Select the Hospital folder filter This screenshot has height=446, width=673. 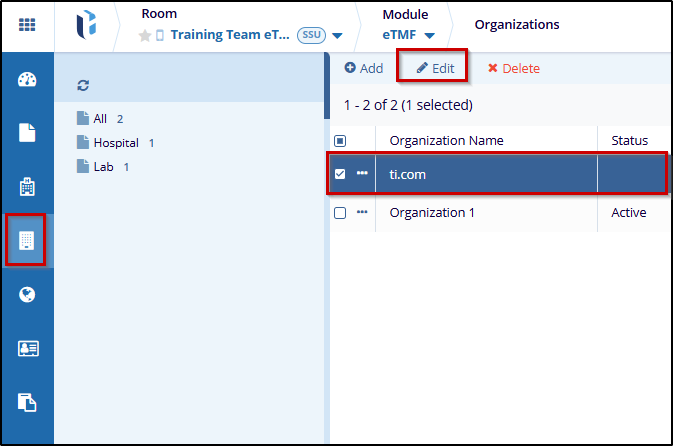coord(115,143)
